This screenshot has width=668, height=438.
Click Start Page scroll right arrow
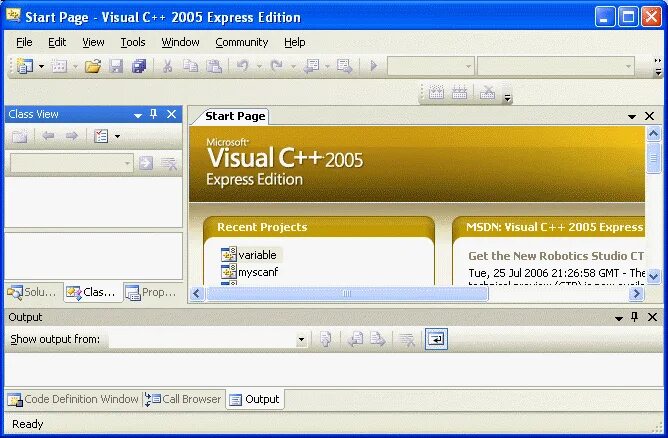point(636,294)
